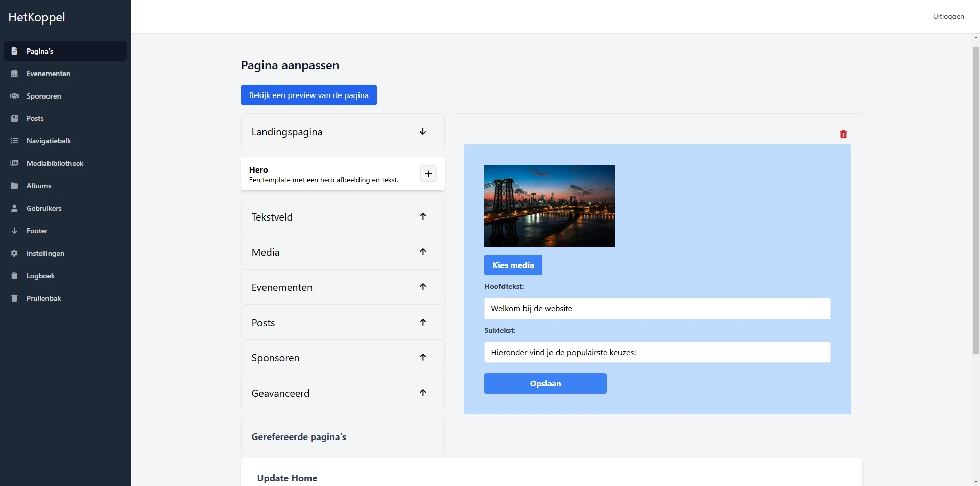Expand the Sponsoren template section

[x=423, y=357]
